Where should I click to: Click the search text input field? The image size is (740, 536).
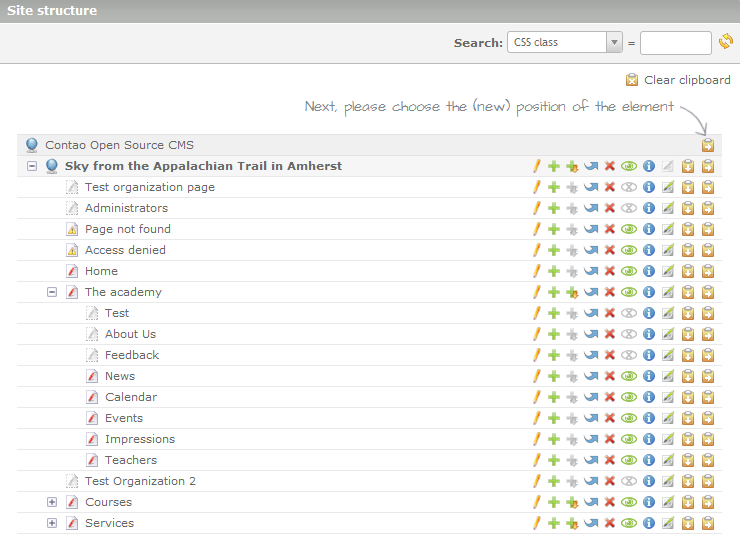(x=675, y=42)
